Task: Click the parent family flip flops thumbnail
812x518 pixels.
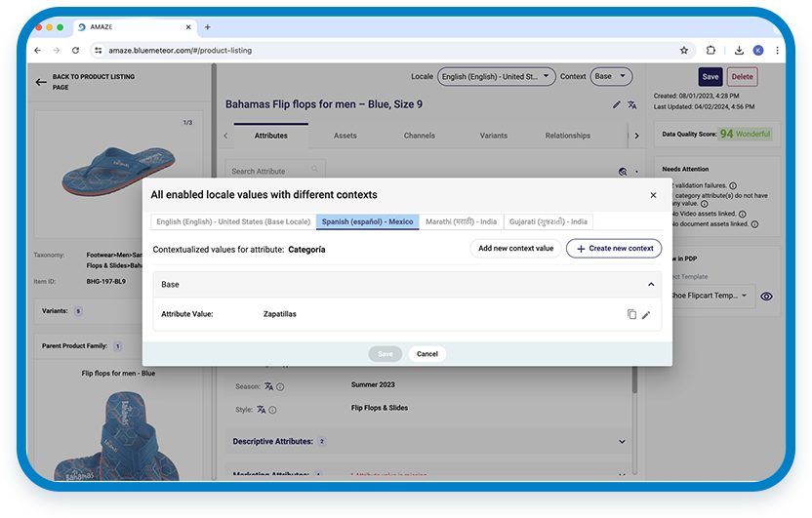Action: (x=117, y=435)
